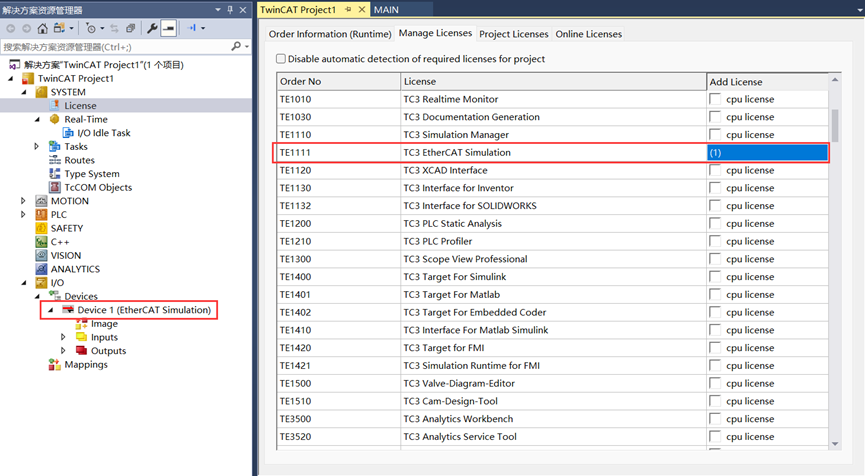The width and height of the screenshot is (865, 476).
Task: Expand the MOTION node
Action: pyautogui.click(x=23, y=201)
